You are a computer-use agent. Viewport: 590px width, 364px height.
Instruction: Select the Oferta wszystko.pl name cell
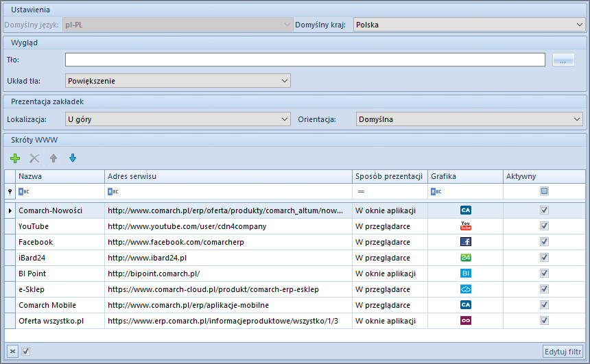(x=60, y=321)
